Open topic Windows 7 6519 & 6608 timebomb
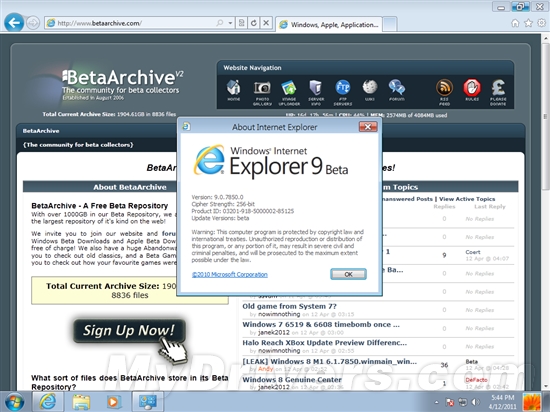The image size is (550, 412). [x=321, y=324]
